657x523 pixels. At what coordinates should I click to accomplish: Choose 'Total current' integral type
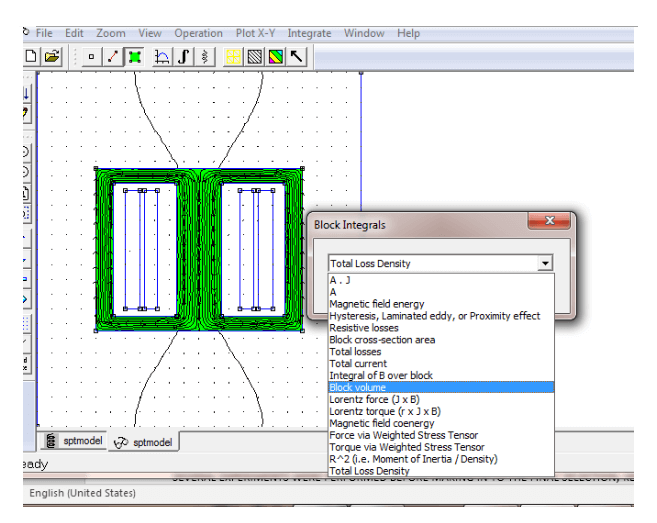(x=441, y=364)
